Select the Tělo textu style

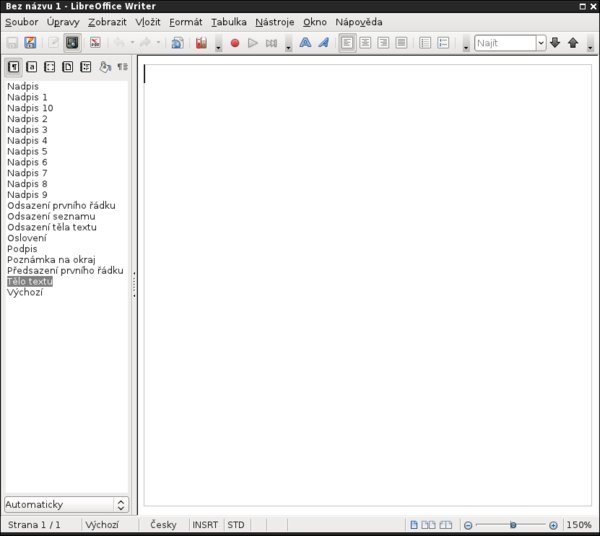30,282
